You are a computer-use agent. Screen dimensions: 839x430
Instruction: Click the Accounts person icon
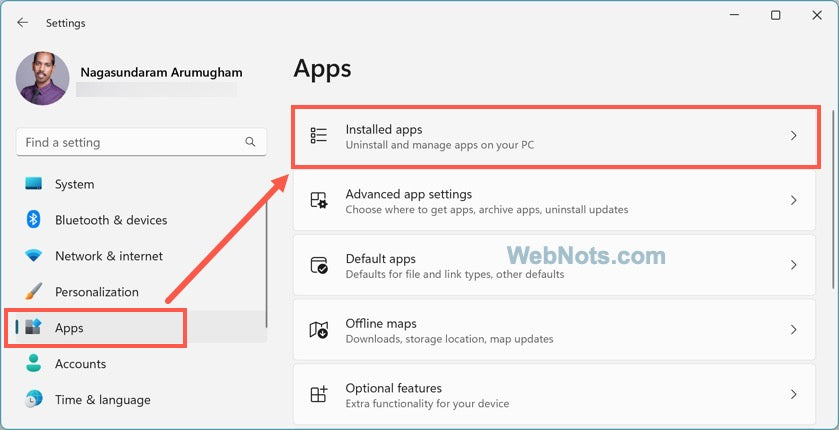[34, 364]
